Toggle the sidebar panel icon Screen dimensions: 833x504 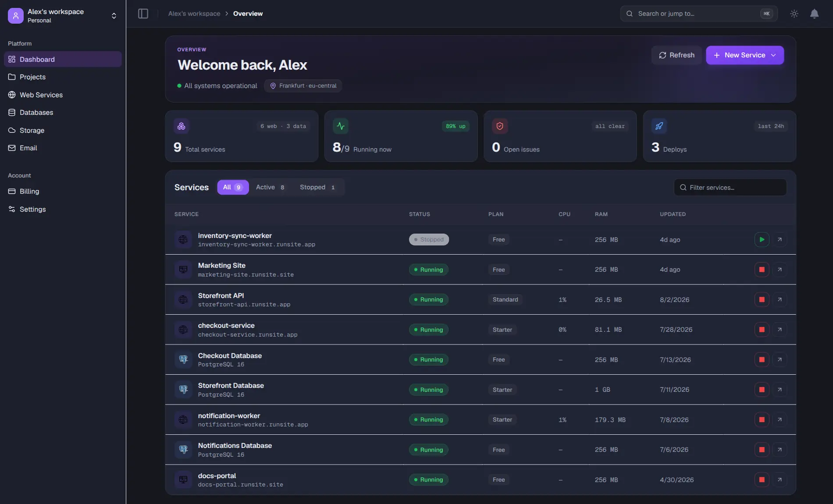[143, 14]
